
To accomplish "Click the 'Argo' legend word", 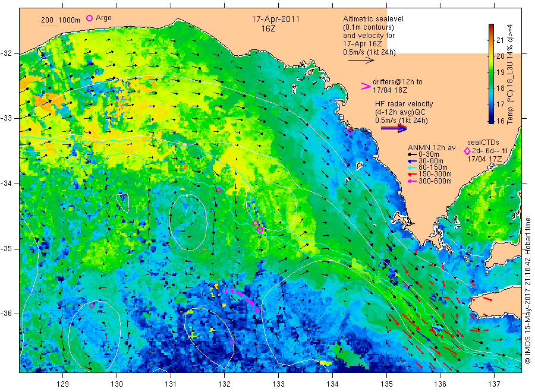I will (x=103, y=18).
